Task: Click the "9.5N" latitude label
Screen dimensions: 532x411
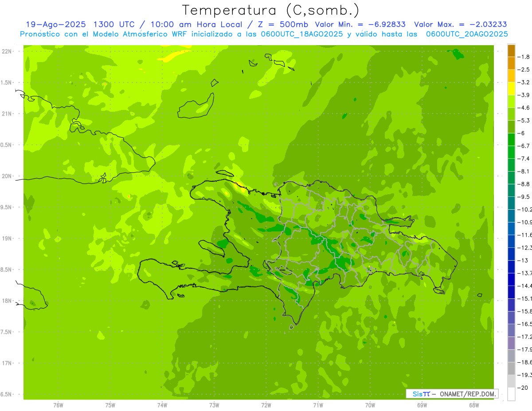Action: click(7, 207)
